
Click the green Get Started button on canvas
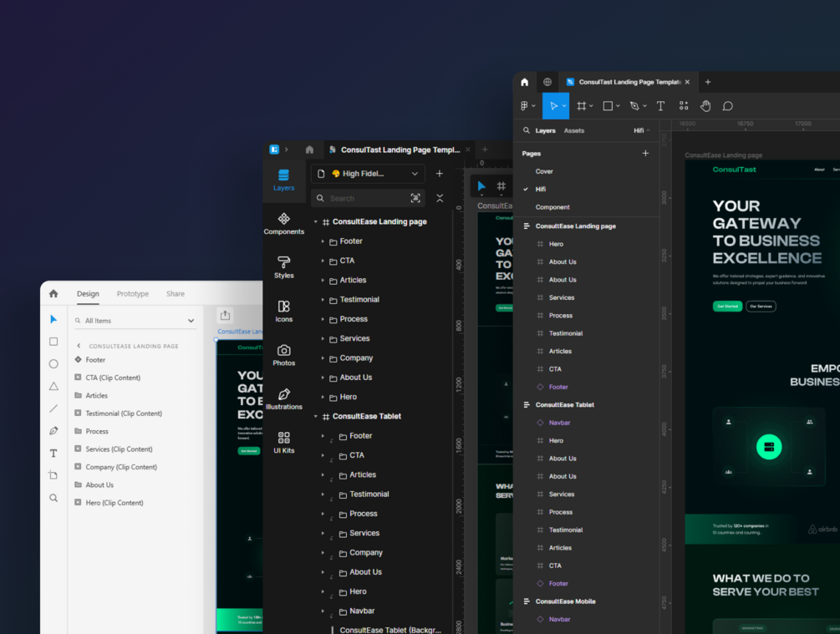(x=727, y=307)
